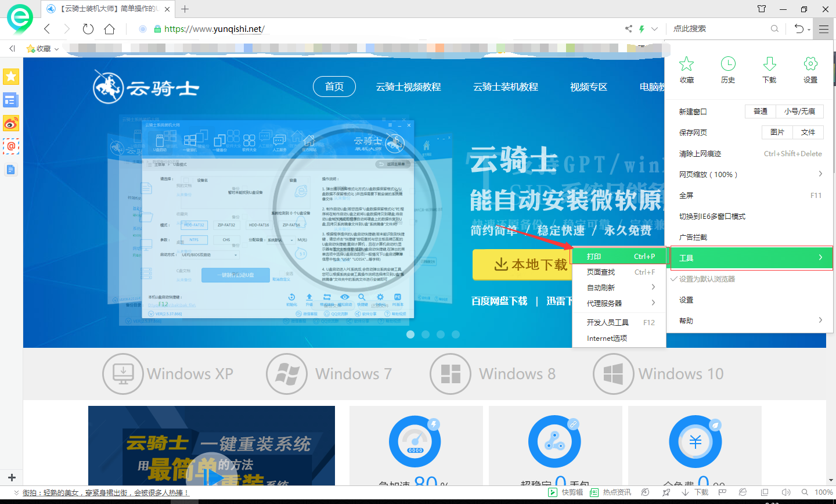Viewport: 836px width, 504px height.
Task: Mute the page with the speaker icon
Action: 787,492
